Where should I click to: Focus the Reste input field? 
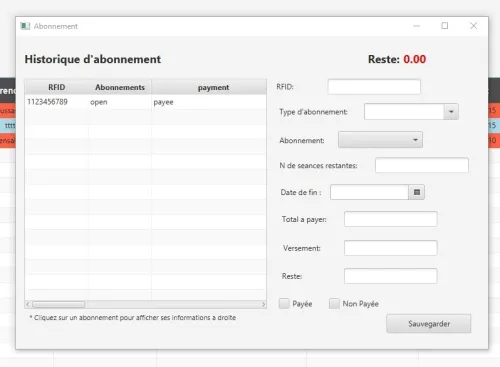pos(390,276)
